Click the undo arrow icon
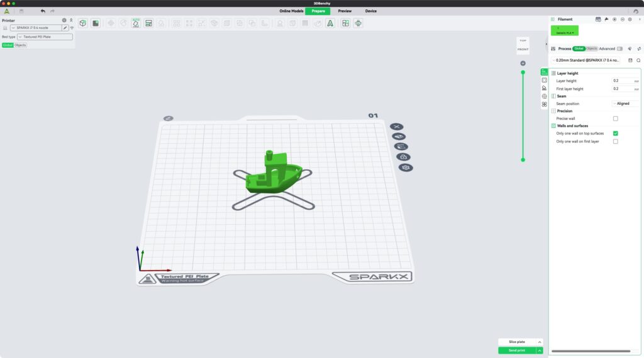 pos(43,11)
